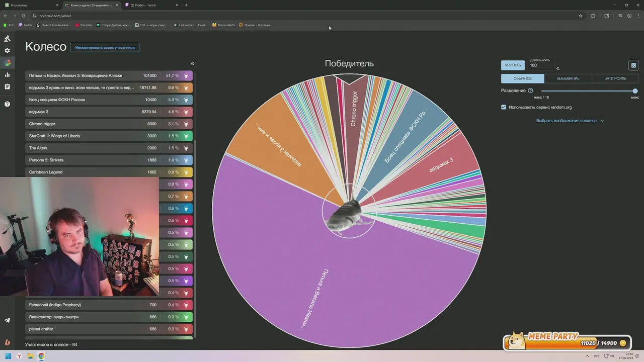Open File Explorer from the taskbar
Image resolution: width=644 pixels, height=362 pixels.
[30, 356]
